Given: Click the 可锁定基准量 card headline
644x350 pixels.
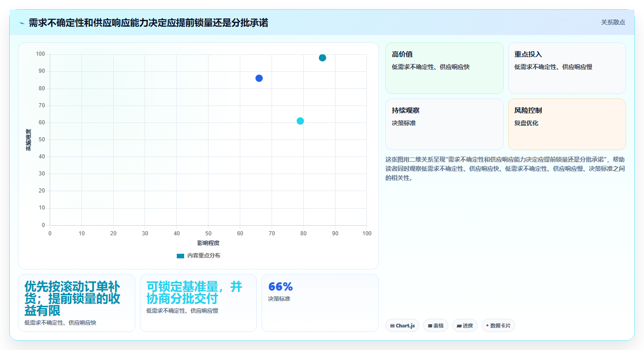Looking at the screenshot, I should pyautogui.click(x=194, y=292).
